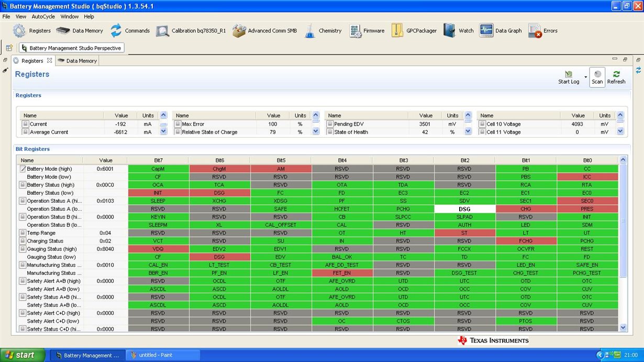Open the Start Log dropdown arrow
This screenshot has width=644, height=362.
585,77
